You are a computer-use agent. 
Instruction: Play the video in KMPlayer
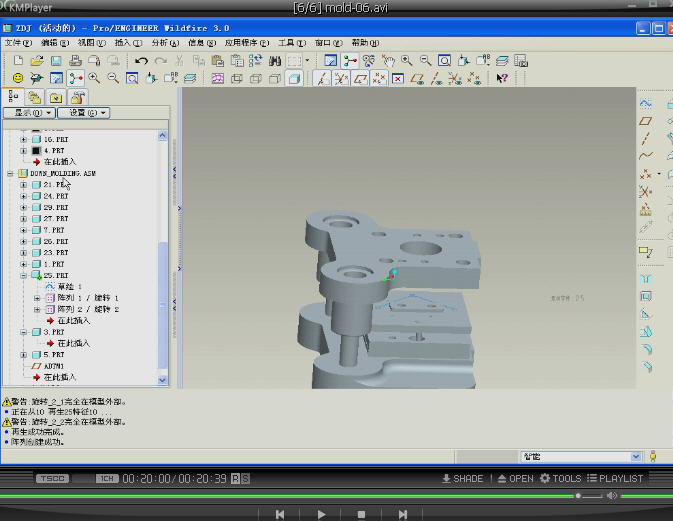point(321,514)
